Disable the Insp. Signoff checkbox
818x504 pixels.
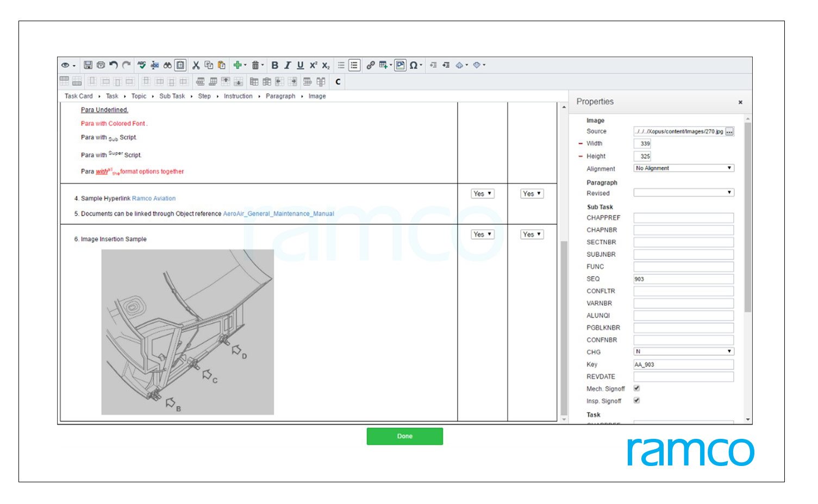tap(636, 401)
